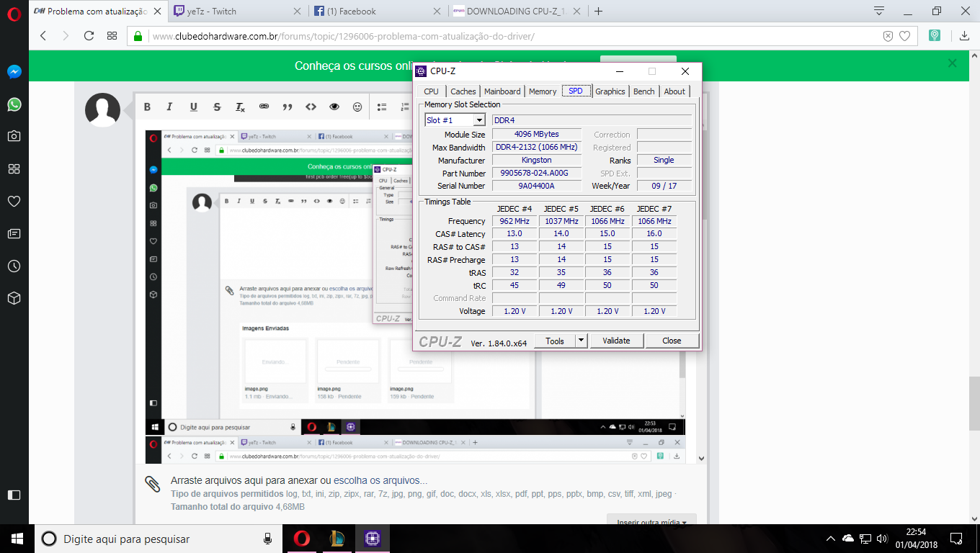Click the Windows search box
Viewport: 980px width, 553px height.
(x=159, y=539)
